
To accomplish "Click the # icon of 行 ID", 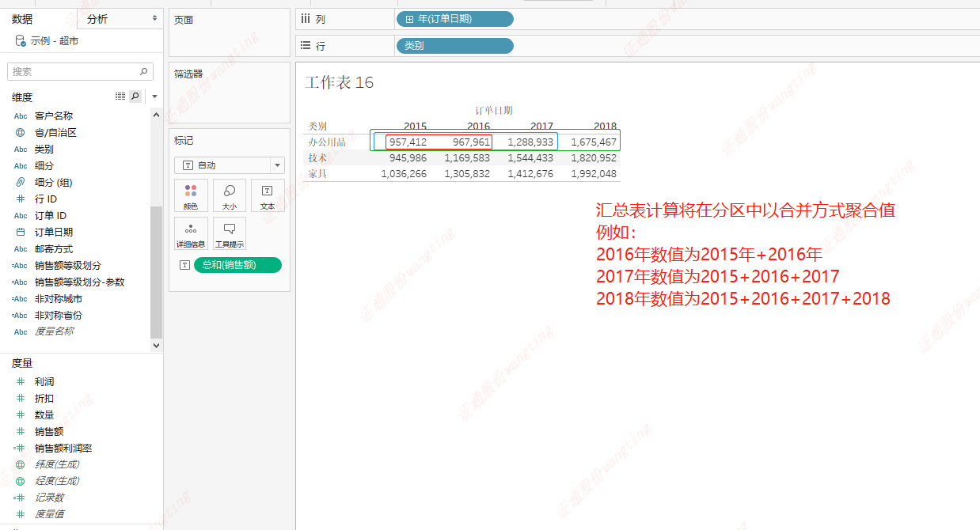I will (21, 199).
